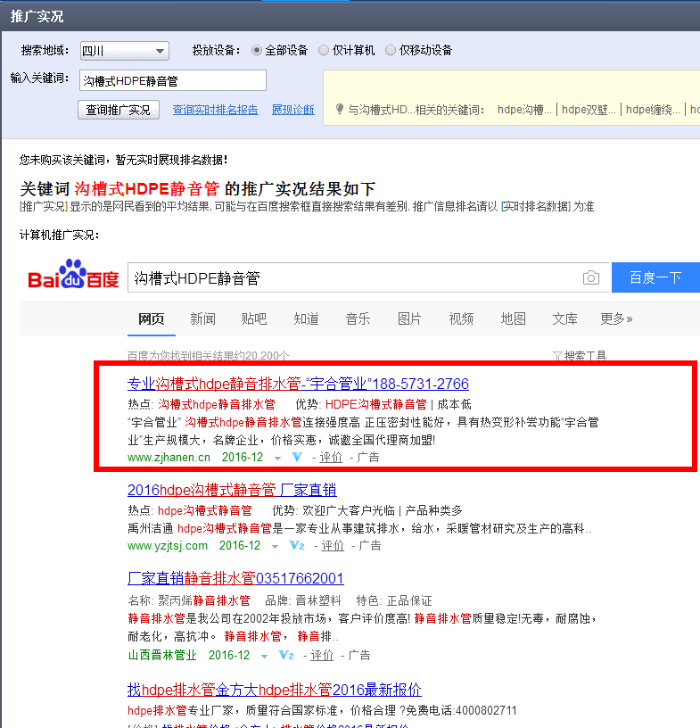Click 广告 label under www.zjhanen.cn
700x728 pixels.
click(x=368, y=458)
